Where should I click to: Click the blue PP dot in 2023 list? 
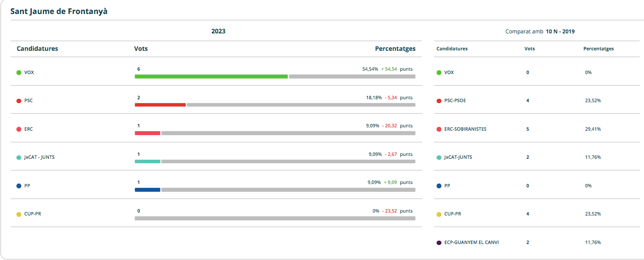tap(19, 185)
